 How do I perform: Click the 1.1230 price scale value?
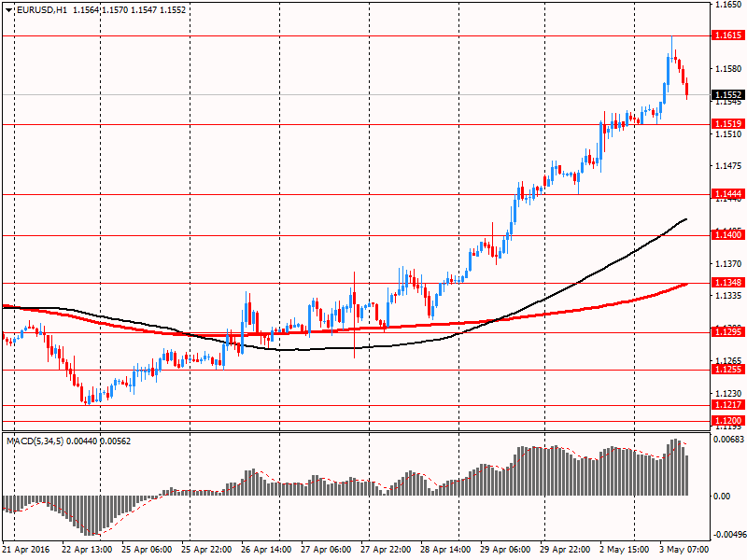pos(728,393)
